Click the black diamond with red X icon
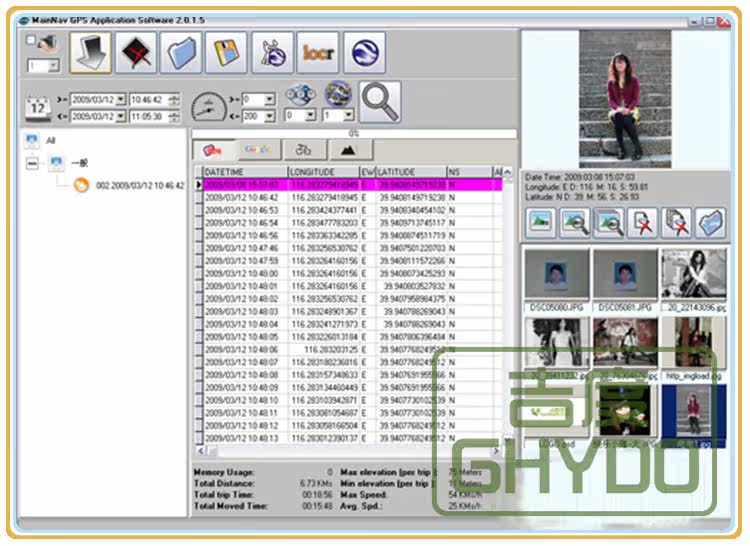750x546 pixels. pyautogui.click(x=136, y=53)
